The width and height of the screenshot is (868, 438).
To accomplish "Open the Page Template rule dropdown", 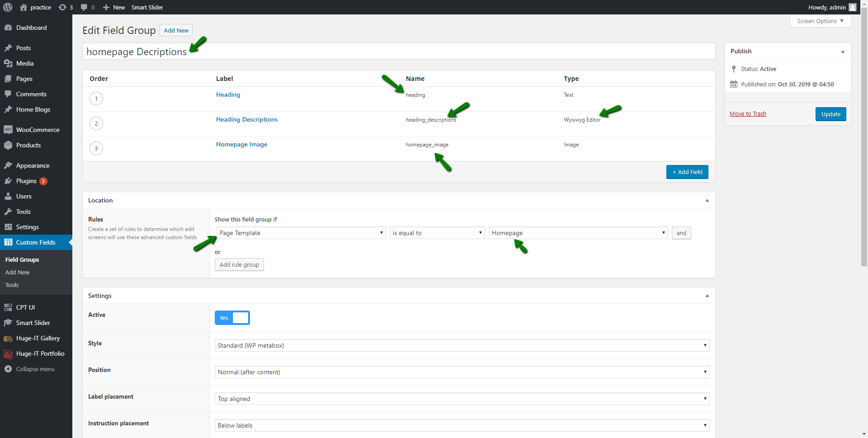I will (x=301, y=233).
